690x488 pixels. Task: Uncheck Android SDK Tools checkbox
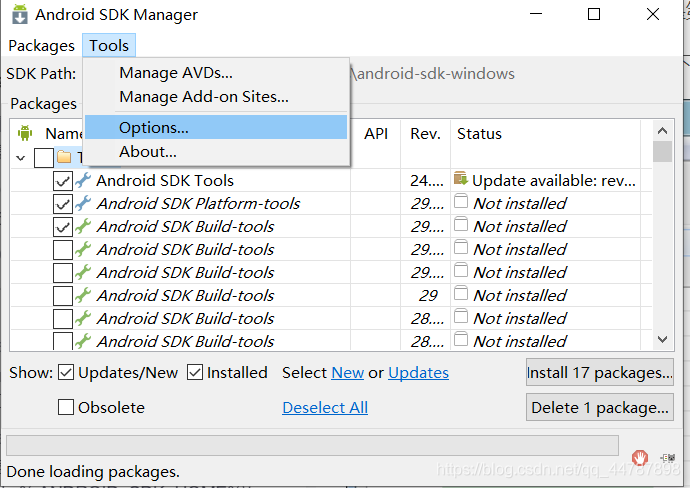point(63,181)
